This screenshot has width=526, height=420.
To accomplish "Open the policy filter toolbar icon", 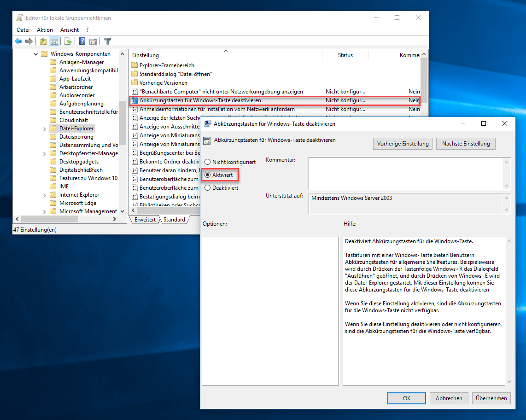I will pyautogui.click(x=107, y=41).
